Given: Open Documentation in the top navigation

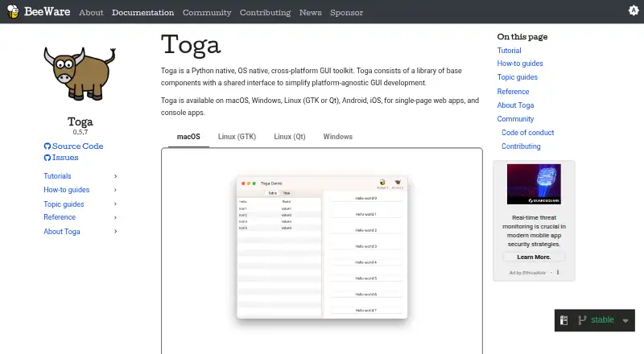Looking at the screenshot, I should click(143, 12).
